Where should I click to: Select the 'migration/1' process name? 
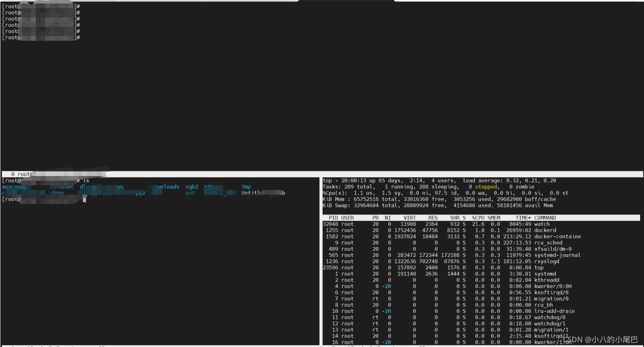551,330
